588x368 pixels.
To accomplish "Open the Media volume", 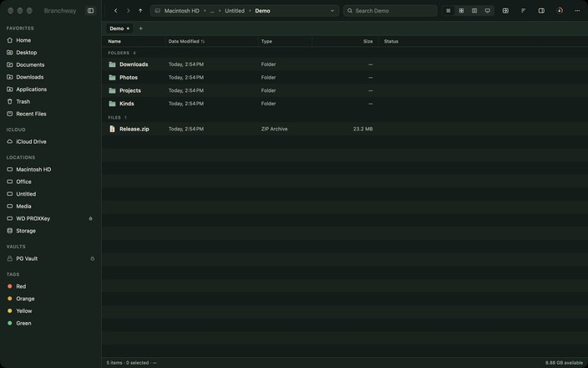I will (51, 206).
